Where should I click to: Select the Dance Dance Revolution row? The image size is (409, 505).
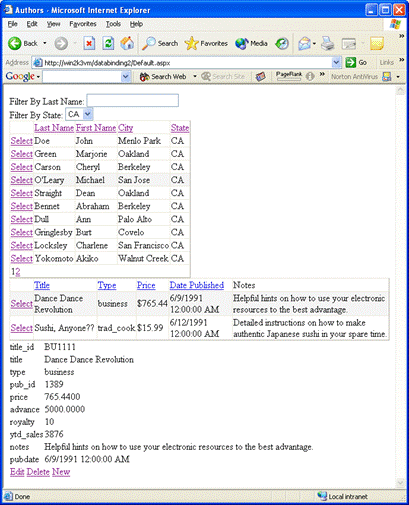22,304
